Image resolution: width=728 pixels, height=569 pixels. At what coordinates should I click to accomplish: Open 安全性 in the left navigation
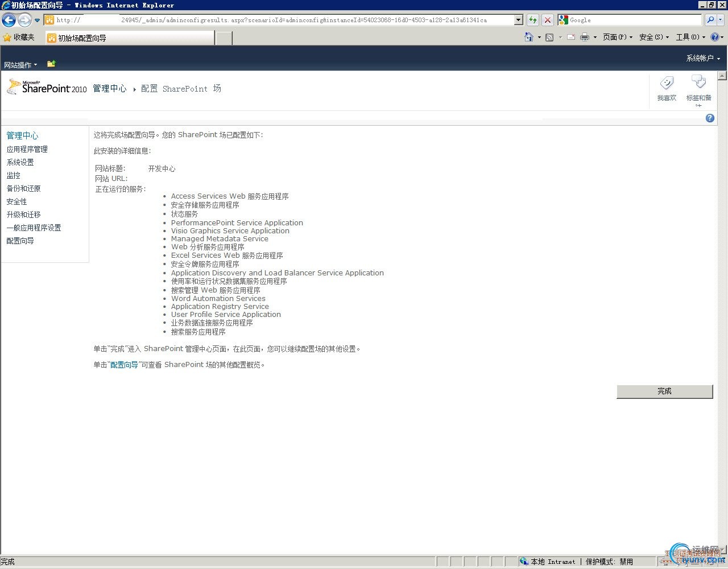tap(16, 201)
